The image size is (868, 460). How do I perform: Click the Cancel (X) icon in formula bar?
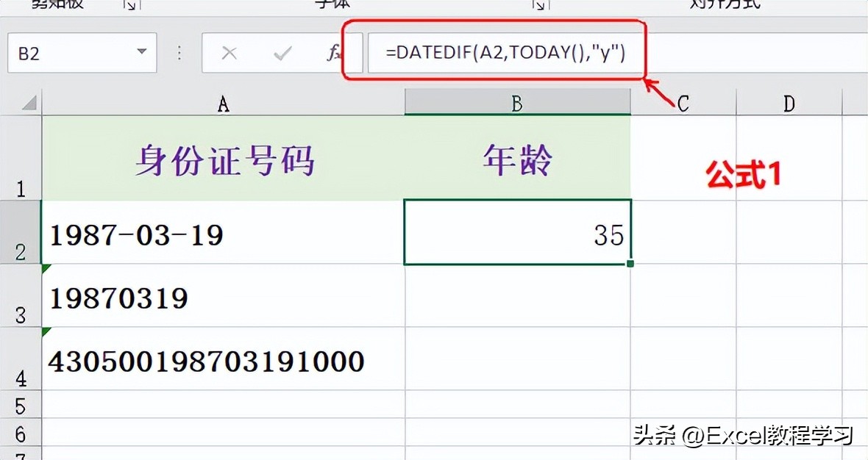click(230, 53)
